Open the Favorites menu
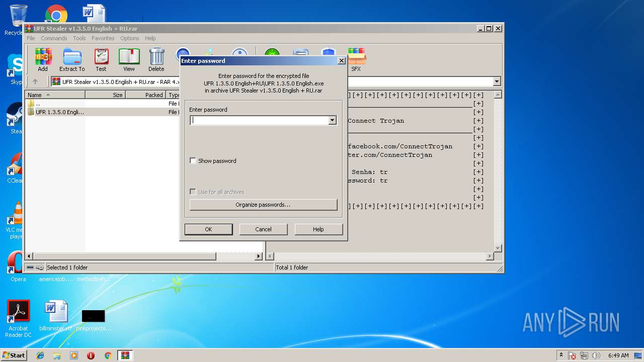Viewport: 644px width, 362px height. (x=103, y=38)
